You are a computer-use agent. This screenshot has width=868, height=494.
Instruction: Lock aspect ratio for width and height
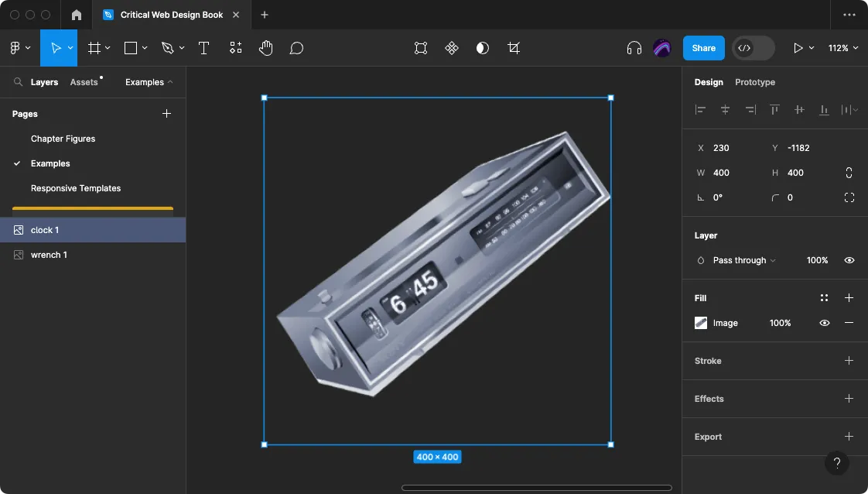[849, 172]
